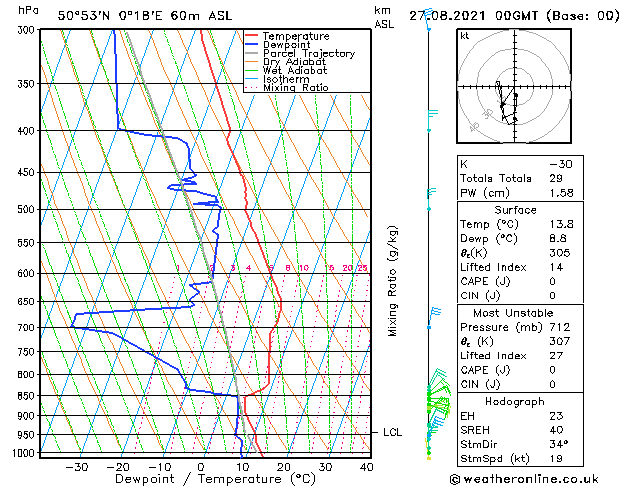The width and height of the screenshot is (629, 486).
Task: Select the Temperature legend entry
Action: point(296,36)
